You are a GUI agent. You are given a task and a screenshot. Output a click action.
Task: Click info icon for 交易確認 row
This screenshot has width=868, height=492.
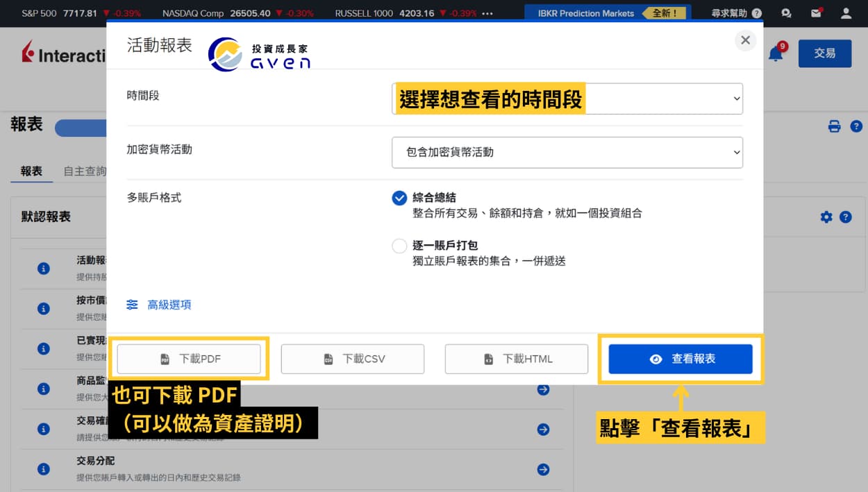pyautogui.click(x=43, y=429)
